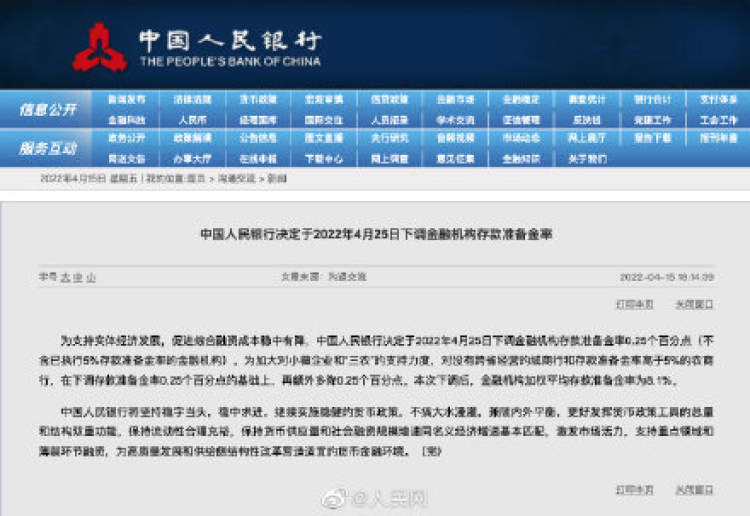Go to 首页 in the breadcrumb

pyautogui.click(x=196, y=179)
